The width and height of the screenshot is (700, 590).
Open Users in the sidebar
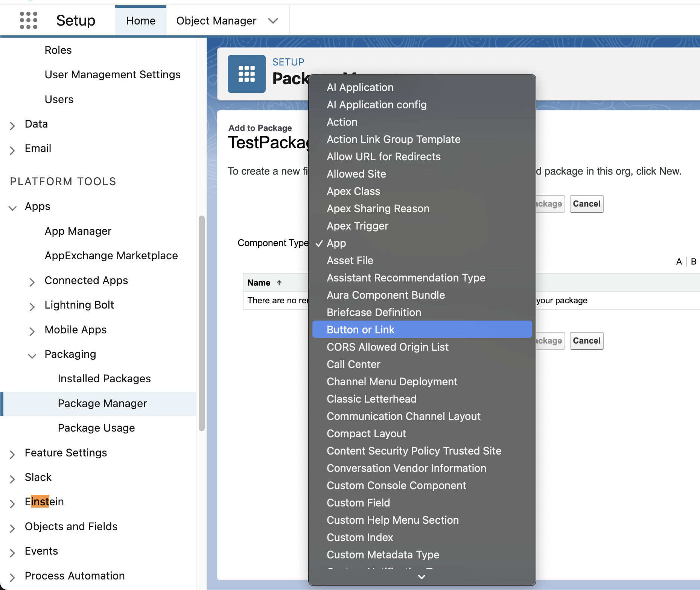pos(59,99)
